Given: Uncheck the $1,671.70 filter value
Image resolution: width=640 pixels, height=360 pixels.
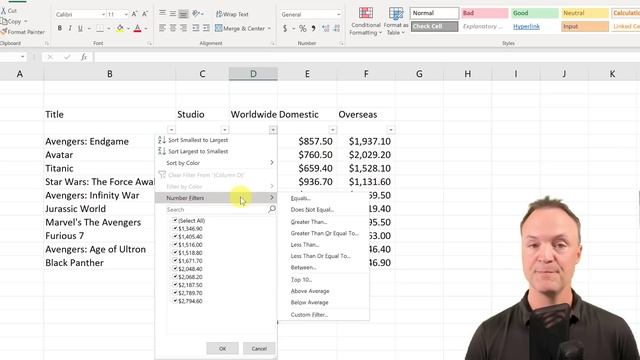Looking at the screenshot, I should click(175, 260).
